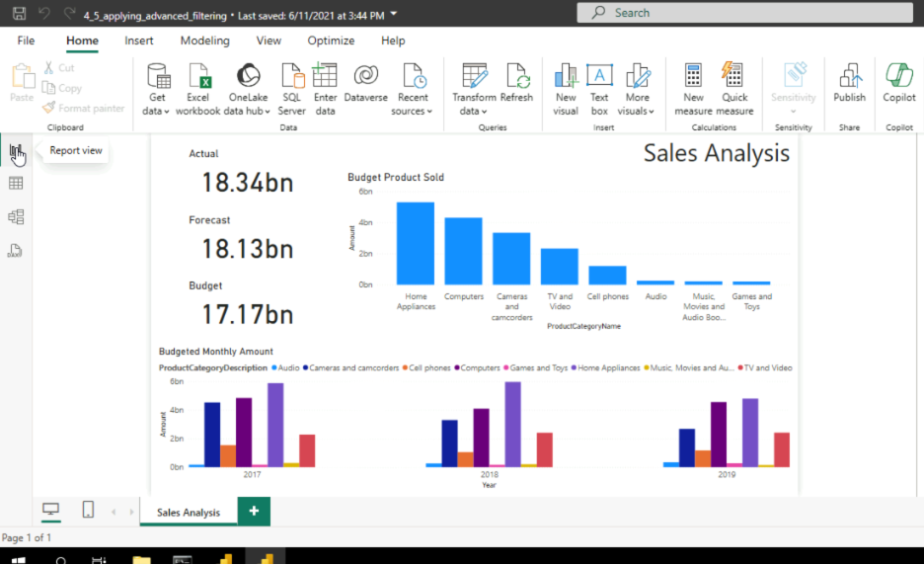This screenshot has height=565, width=924.
Task: Select the Computers bar in top chart
Action: coord(463,251)
